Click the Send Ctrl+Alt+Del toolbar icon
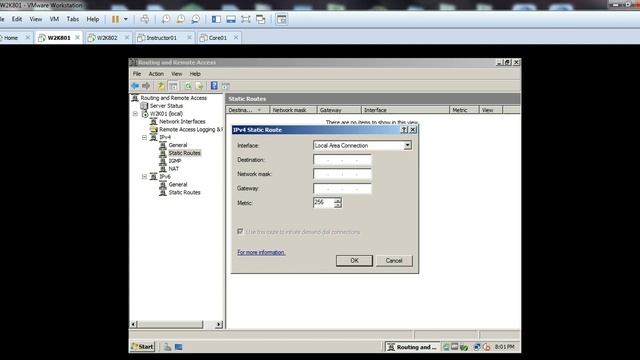This screenshot has width=640, height=360. coord(144,19)
